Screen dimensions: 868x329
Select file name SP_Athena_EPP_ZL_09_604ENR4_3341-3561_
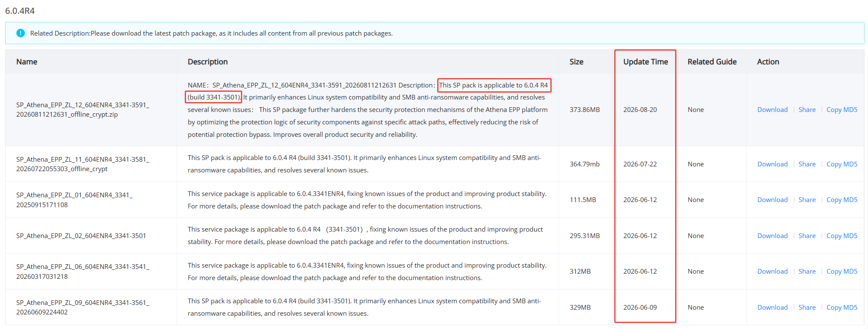[83, 308]
